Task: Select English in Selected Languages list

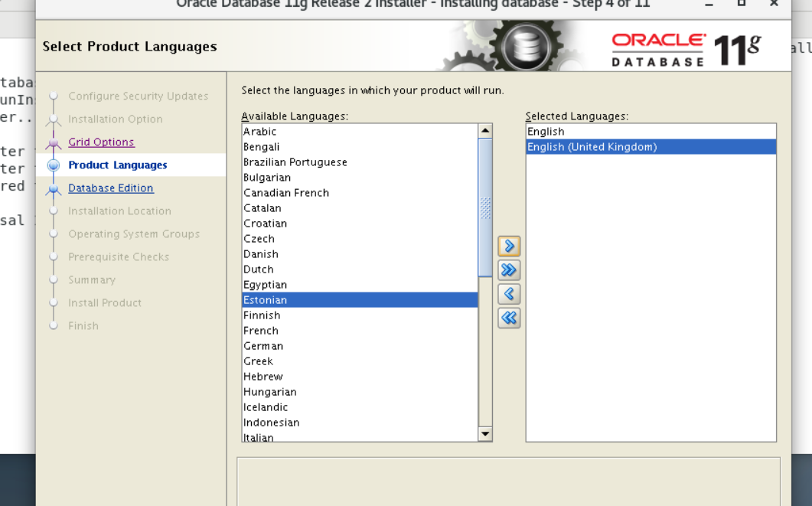Action: coord(651,132)
